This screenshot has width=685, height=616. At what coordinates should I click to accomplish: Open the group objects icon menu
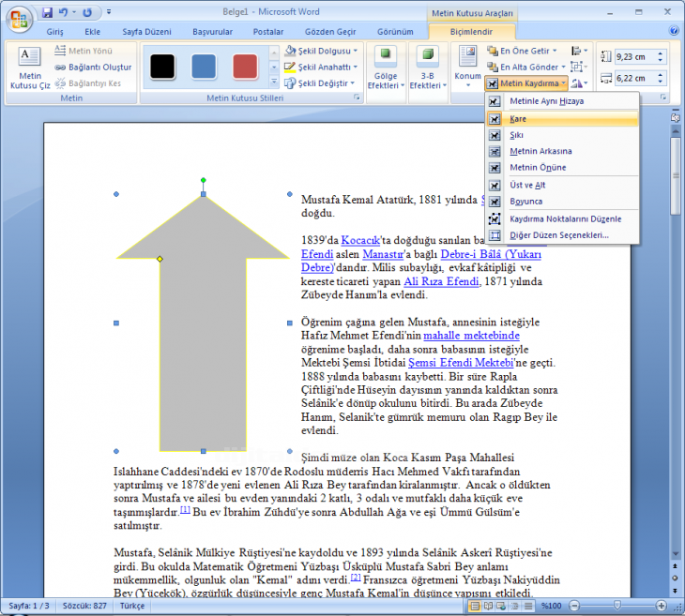579,67
